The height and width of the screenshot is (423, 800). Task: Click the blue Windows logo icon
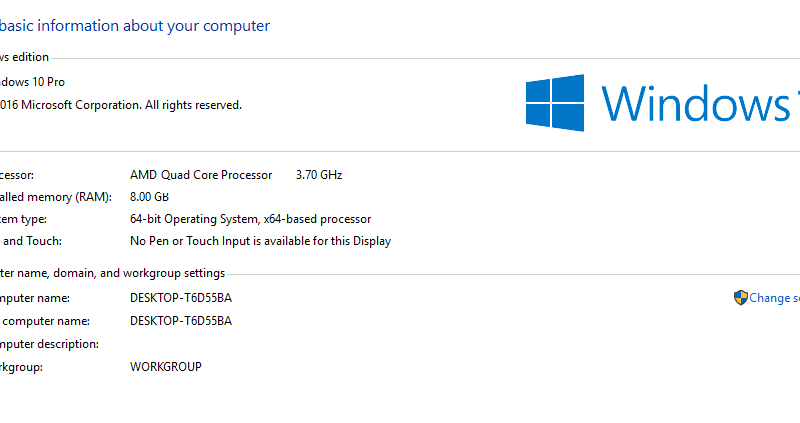pos(555,103)
